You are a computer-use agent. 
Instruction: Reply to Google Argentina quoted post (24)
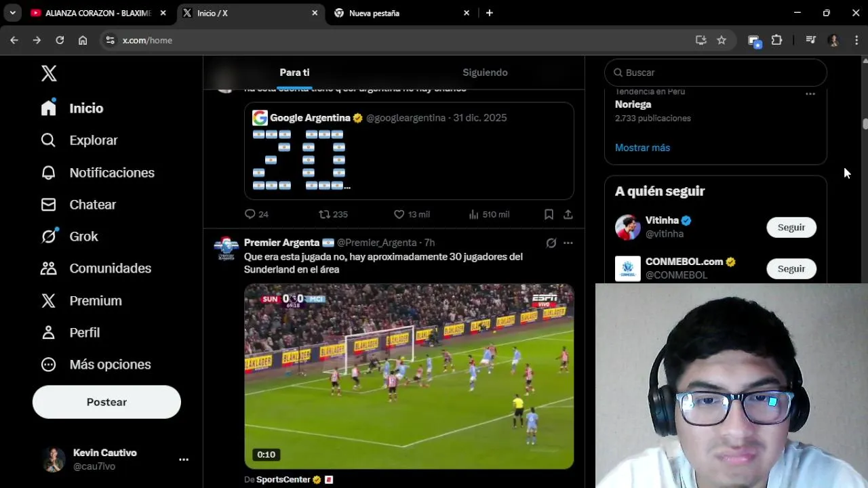(x=256, y=214)
